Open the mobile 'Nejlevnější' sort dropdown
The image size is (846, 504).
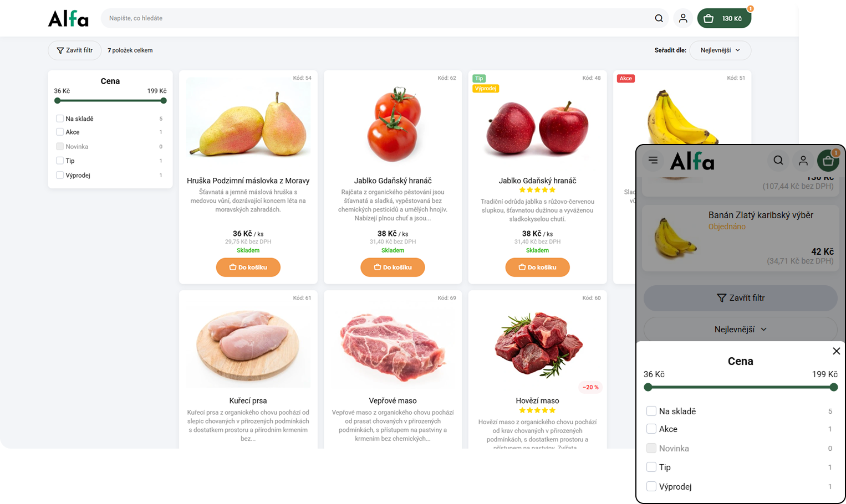click(740, 330)
